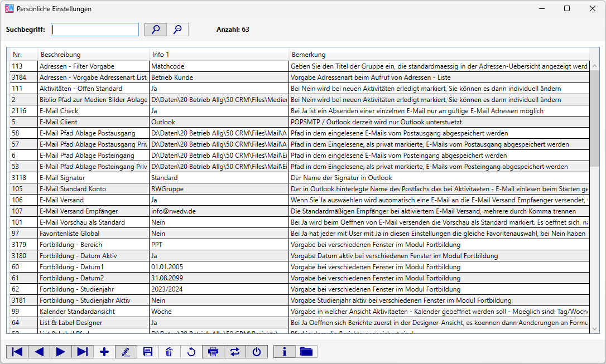Click the table scrollbar up arrow
The width and height of the screenshot is (606, 364).
click(594, 66)
